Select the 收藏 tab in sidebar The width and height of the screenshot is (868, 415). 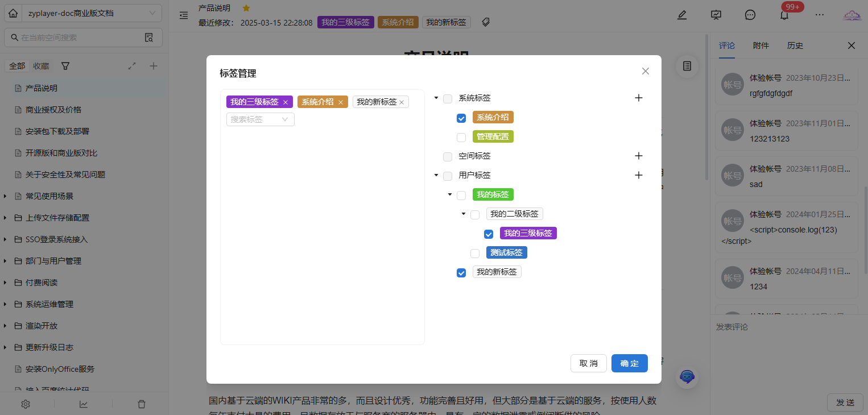click(x=41, y=66)
